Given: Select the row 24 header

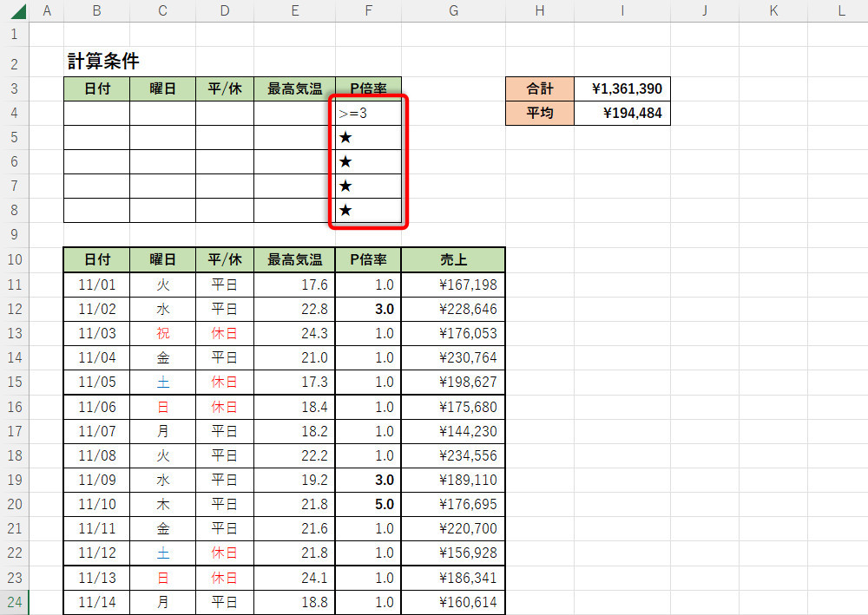Looking at the screenshot, I should pyautogui.click(x=14, y=601).
